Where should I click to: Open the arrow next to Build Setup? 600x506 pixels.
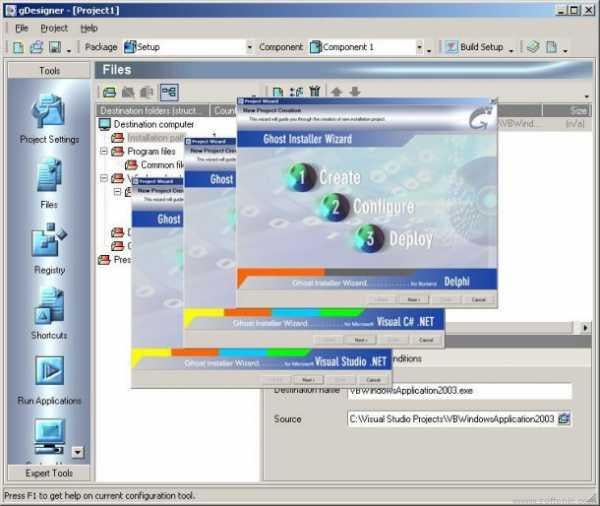511,50
